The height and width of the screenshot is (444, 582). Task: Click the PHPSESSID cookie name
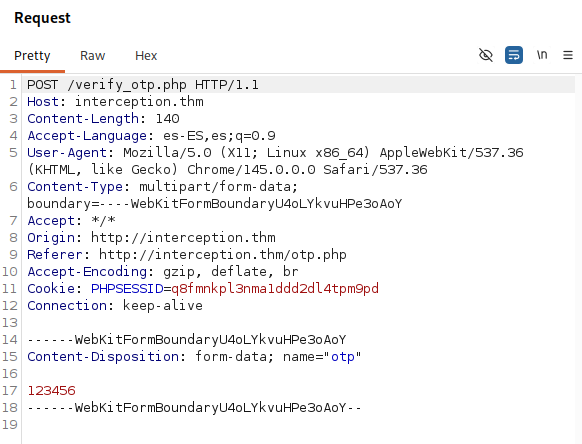[x=127, y=288]
